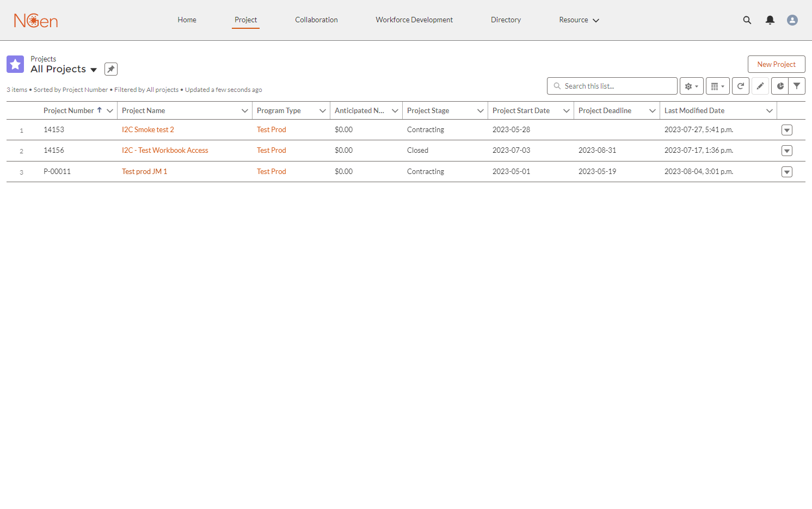Open the notifications bell
The width and height of the screenshot is (812, 509).
click(x=770, y=20)
